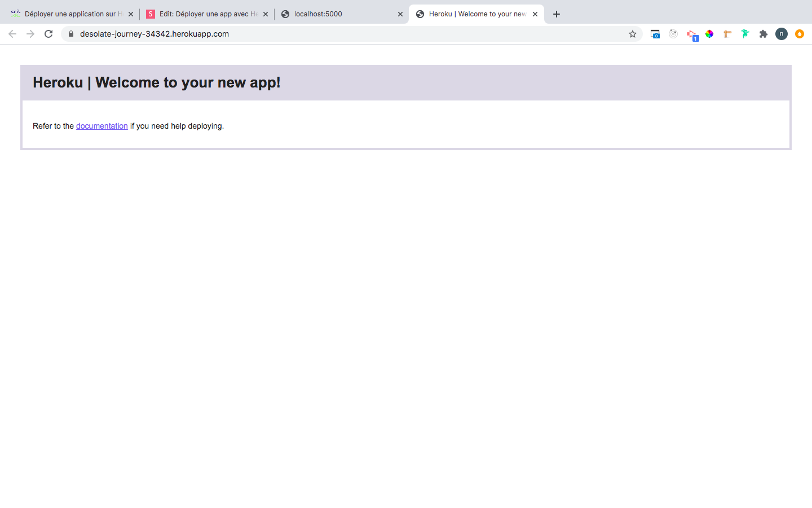Reload the current page
This screenshot has height=508, width=812.
point(48,34)
